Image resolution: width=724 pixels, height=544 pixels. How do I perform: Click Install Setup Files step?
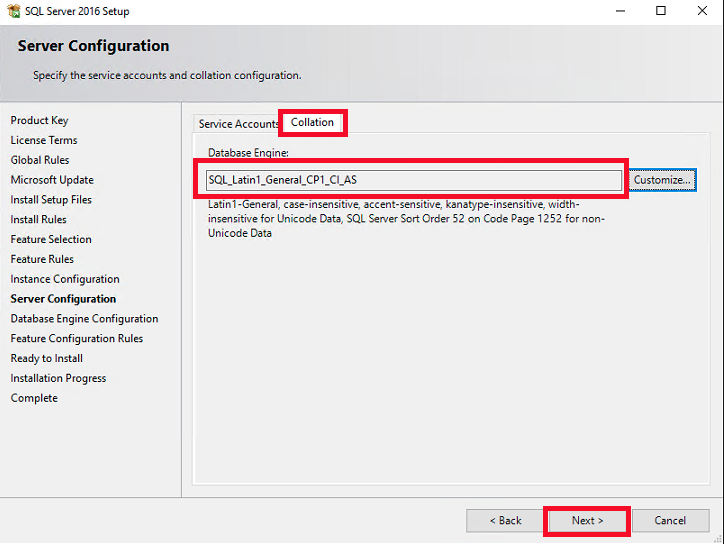pos(51,200)
